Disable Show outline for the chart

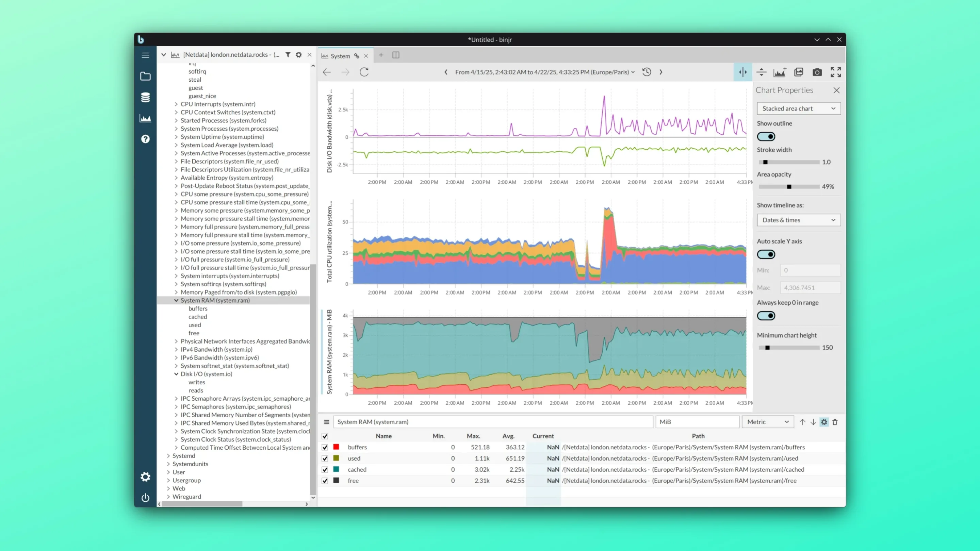766,136
